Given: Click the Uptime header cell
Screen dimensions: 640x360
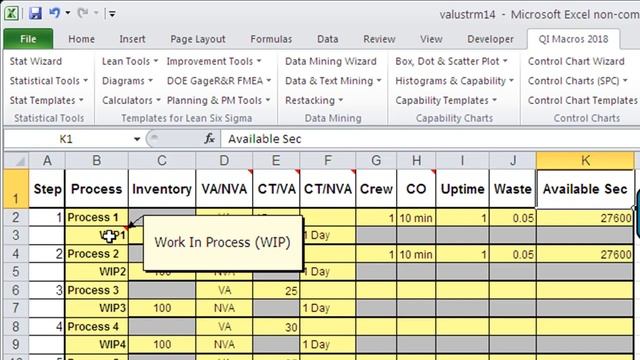Looking at the screenshot, I should pyautogui.click(x=462, y=189).
